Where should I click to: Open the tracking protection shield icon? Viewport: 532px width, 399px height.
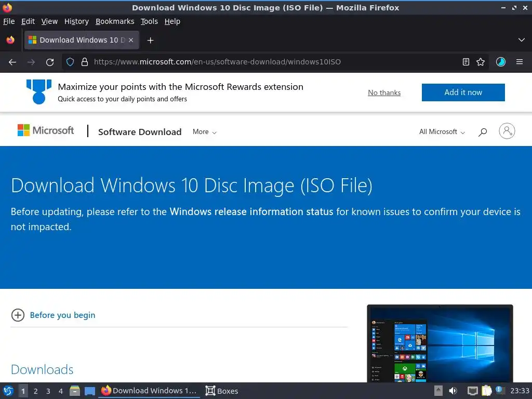(x=70, y=62)
